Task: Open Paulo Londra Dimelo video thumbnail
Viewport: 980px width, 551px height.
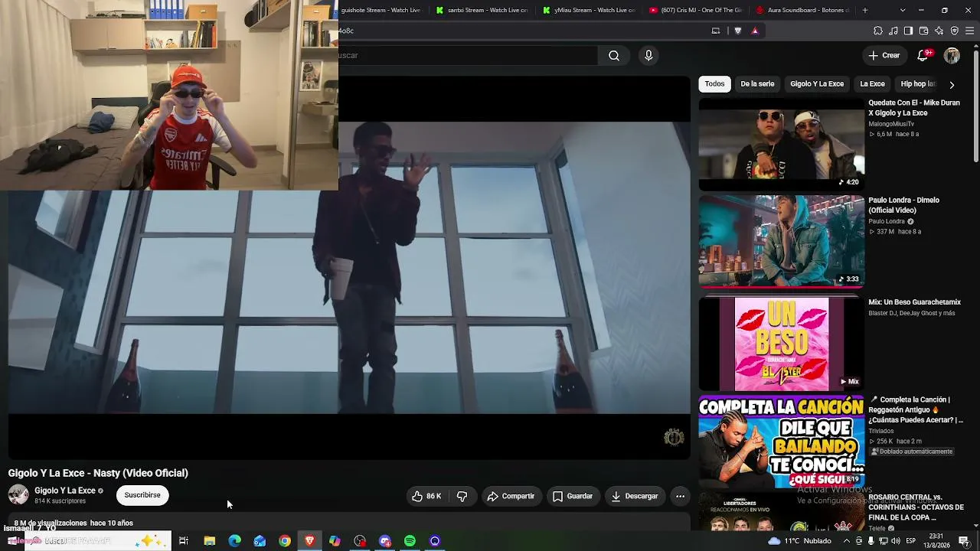Action: point(781,241)
